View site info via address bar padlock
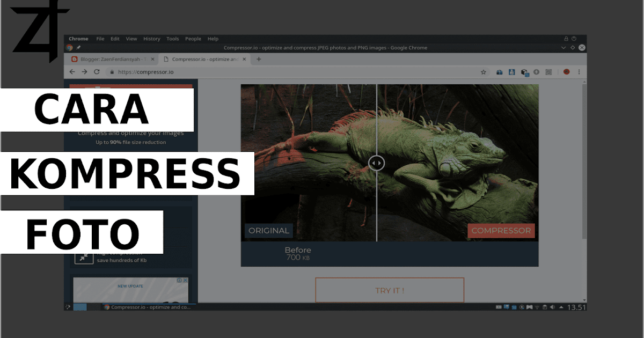The image size is (644, 338). [112, 71]
